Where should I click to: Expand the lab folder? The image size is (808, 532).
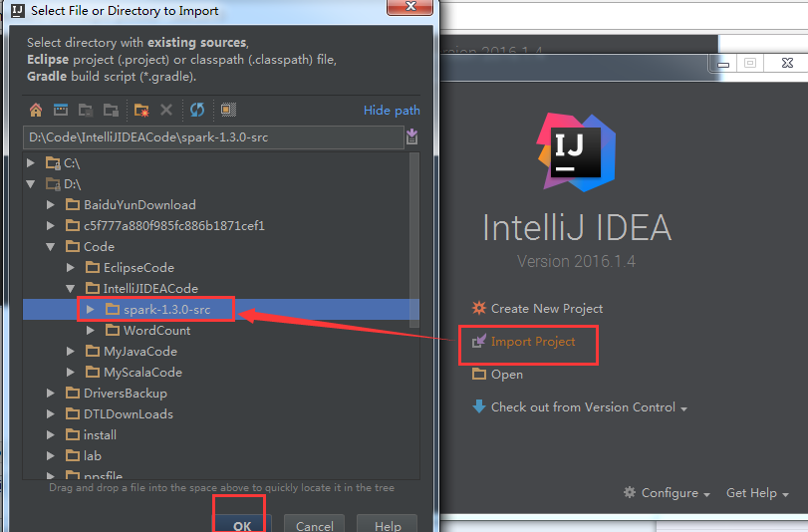click(51, 455)
